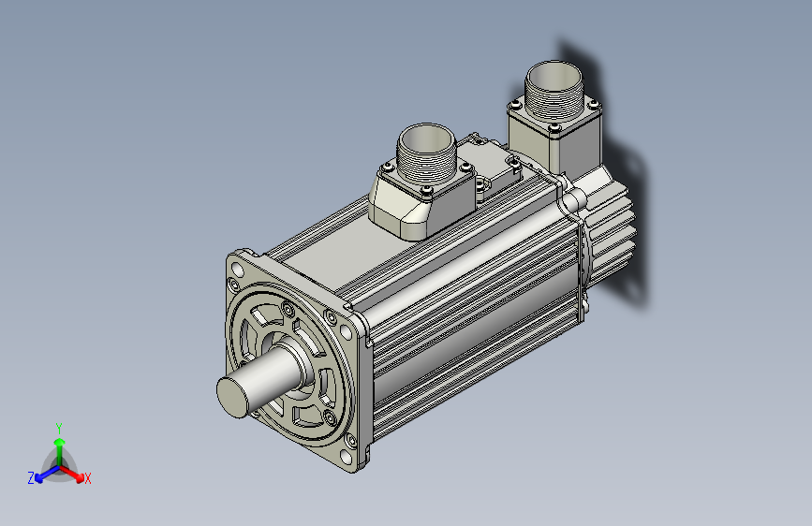Select the threaded connector on the rear box

click(554, 92)
